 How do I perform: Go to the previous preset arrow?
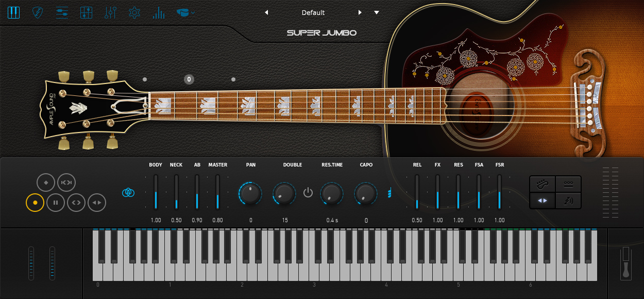(266, 12)
